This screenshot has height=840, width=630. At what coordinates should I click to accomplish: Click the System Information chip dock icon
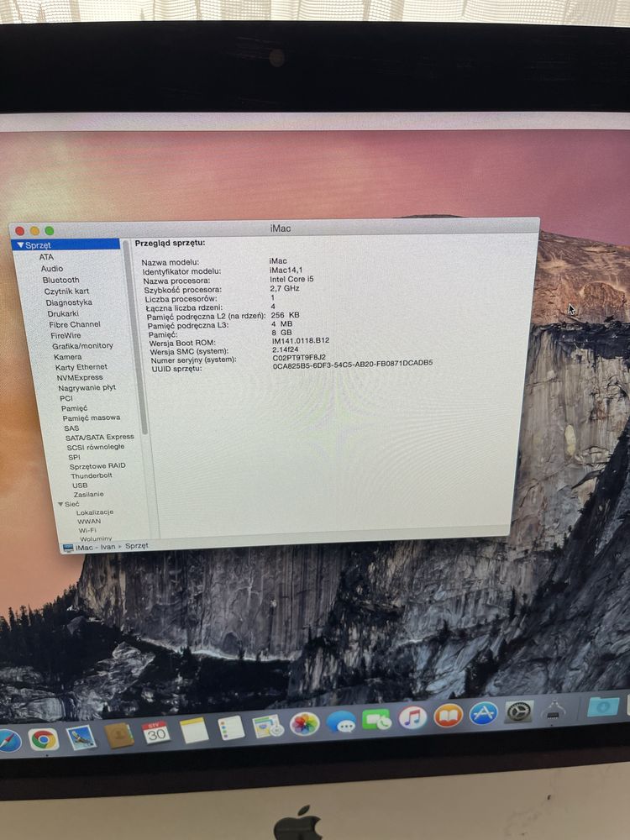(554, 709)
